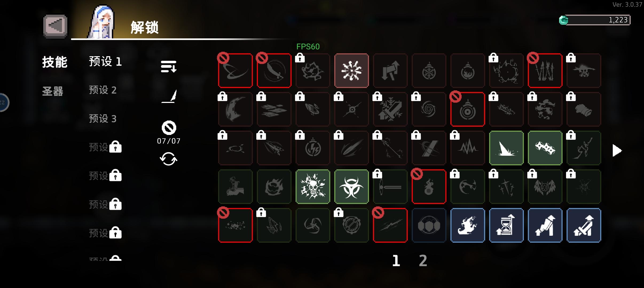Go to next skill page arrow
Image resolution: width=644 pixels, height=288 pixels.
point(616,151)
